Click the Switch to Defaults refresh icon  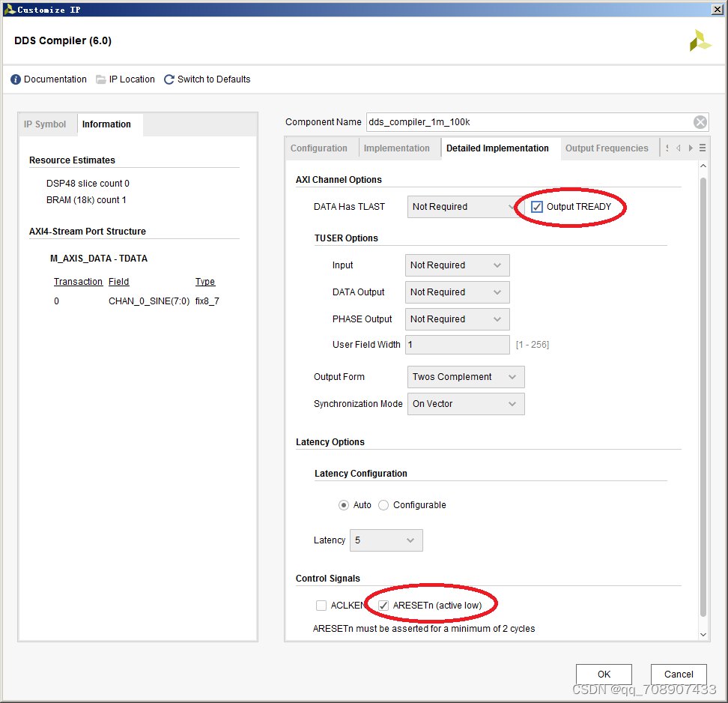(x=169, y=79)
